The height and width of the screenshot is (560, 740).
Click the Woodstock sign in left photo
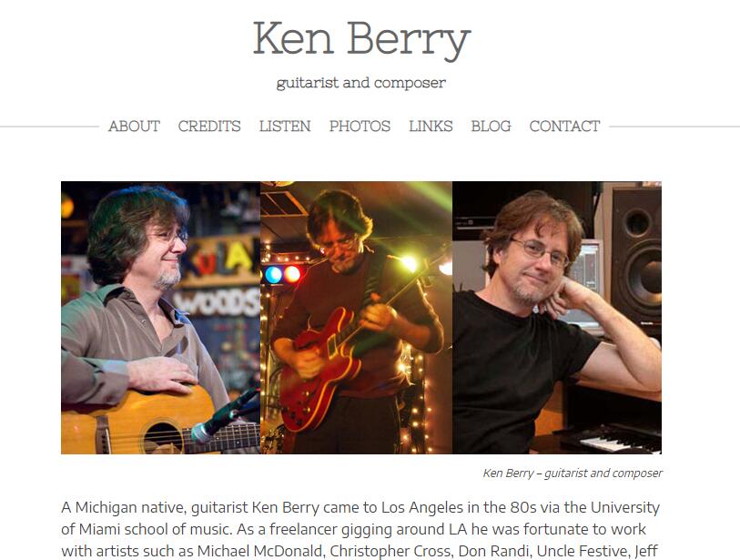tap(218, 301)
